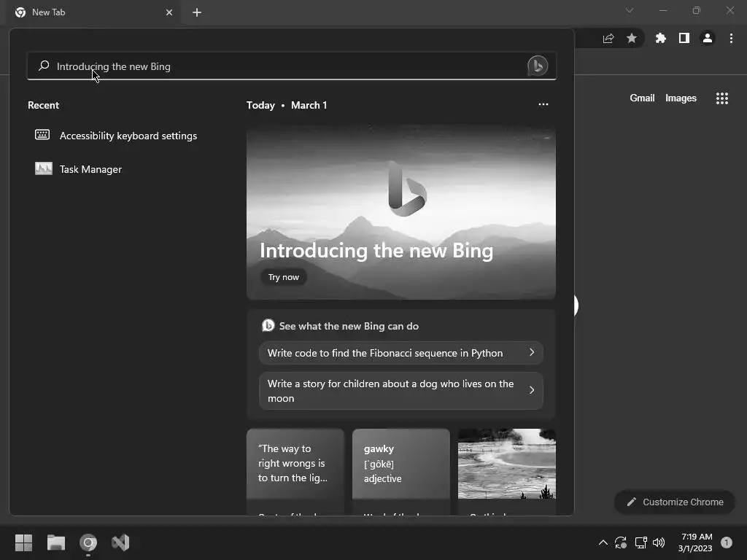Show hidden system tray icons

pos(603,542)
